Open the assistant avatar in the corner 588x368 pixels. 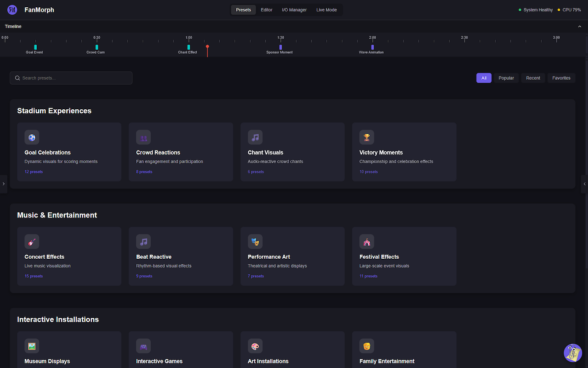point(573,353)
